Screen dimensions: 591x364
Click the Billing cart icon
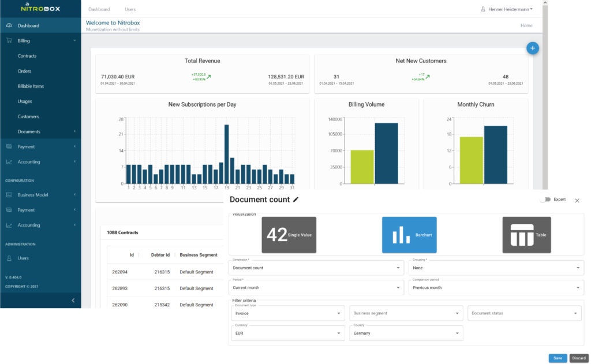[9, 40]
